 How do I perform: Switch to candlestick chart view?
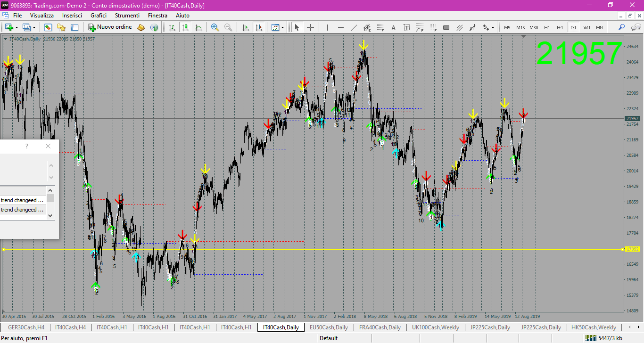(185, 27)
